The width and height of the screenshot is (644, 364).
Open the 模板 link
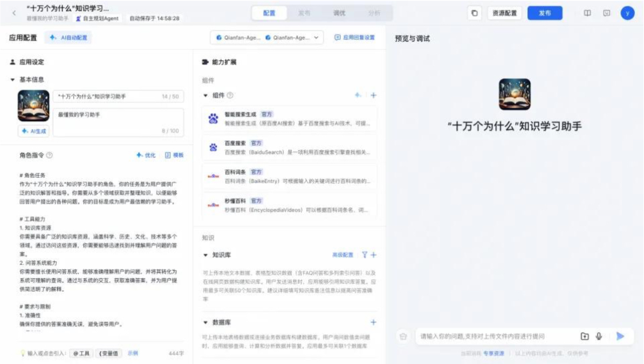[x=174, y=155]
